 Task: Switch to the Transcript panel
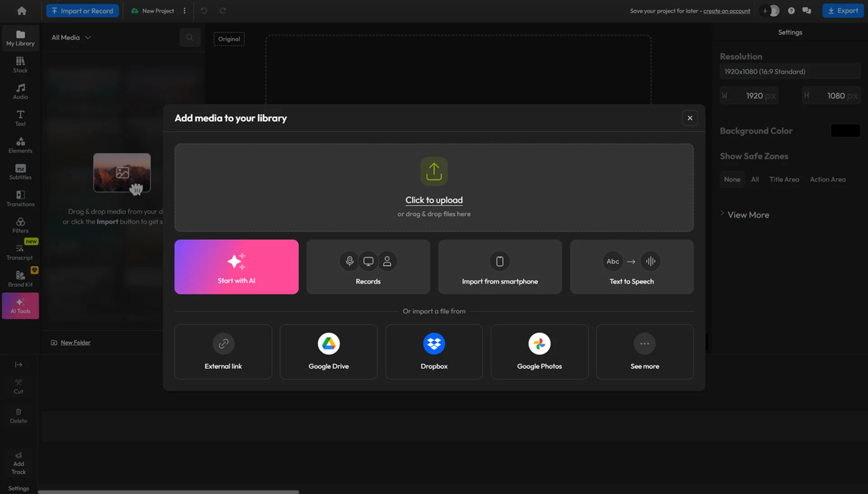click(20, 252)
